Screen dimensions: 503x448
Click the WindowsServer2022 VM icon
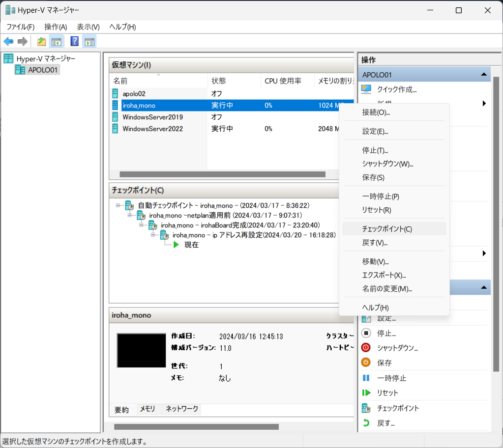115,129
